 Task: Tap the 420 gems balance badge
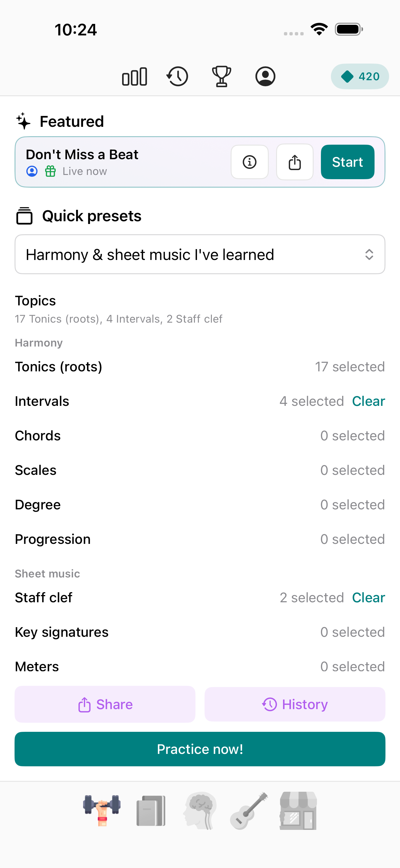[359, 77]
